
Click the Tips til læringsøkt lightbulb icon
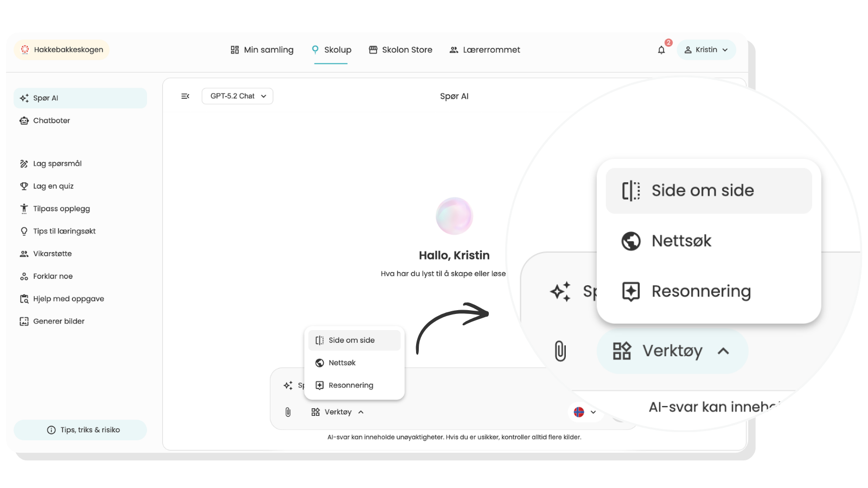click(x=24, y=231)
